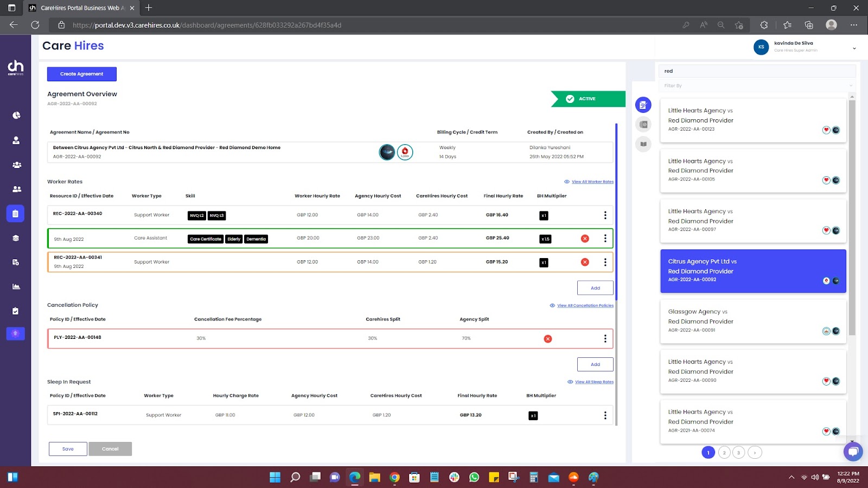Refresh the browser page
The width and height of the screenshot is (868, 488).
click(x=35, y=25)
